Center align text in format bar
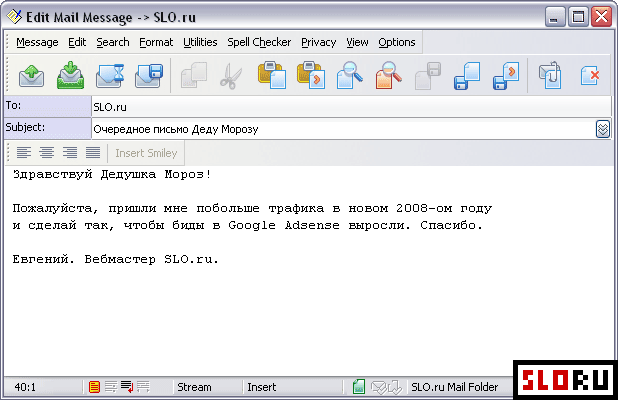618x400 pixels. (47, 153)
